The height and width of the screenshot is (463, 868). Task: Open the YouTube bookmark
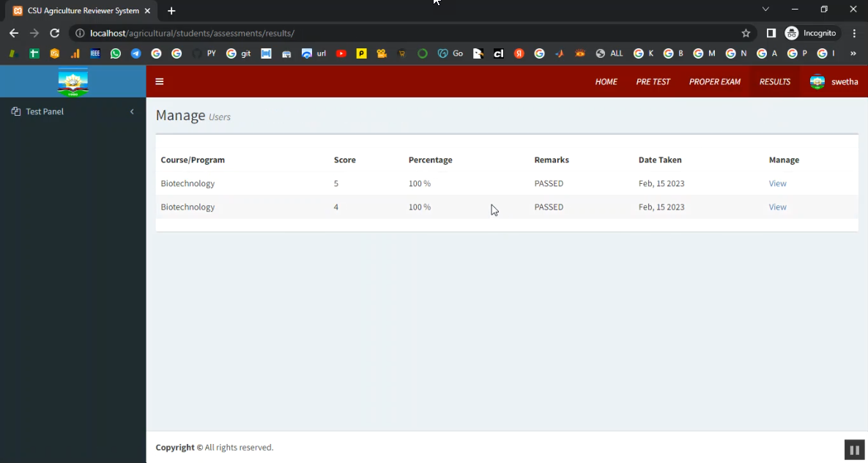(x=341, y=53)
